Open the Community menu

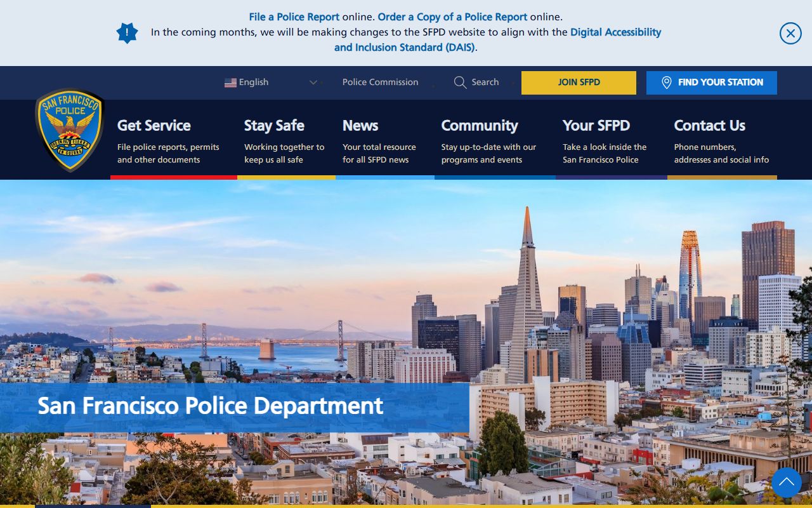point(480,126)
